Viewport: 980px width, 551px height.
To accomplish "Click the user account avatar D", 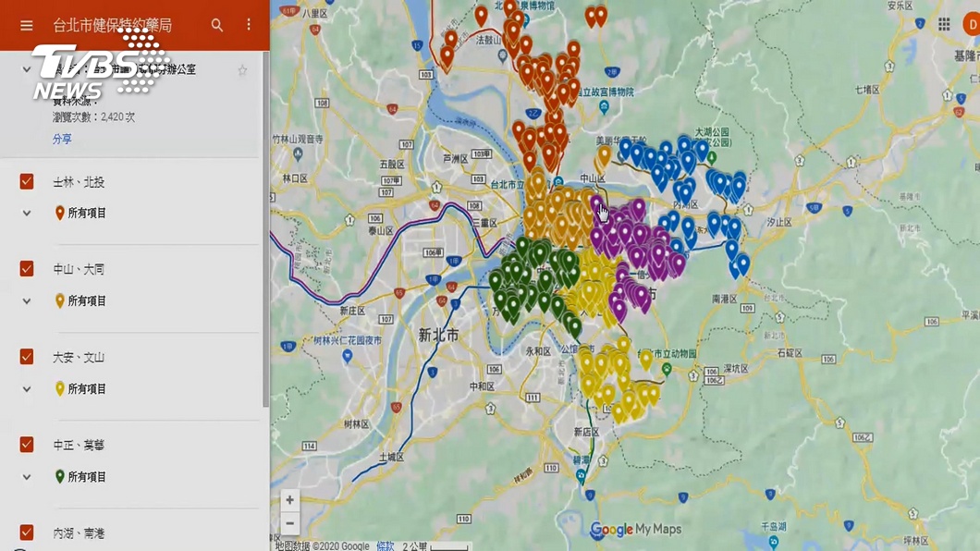I will pyautogui.click(x=972, y=24).
